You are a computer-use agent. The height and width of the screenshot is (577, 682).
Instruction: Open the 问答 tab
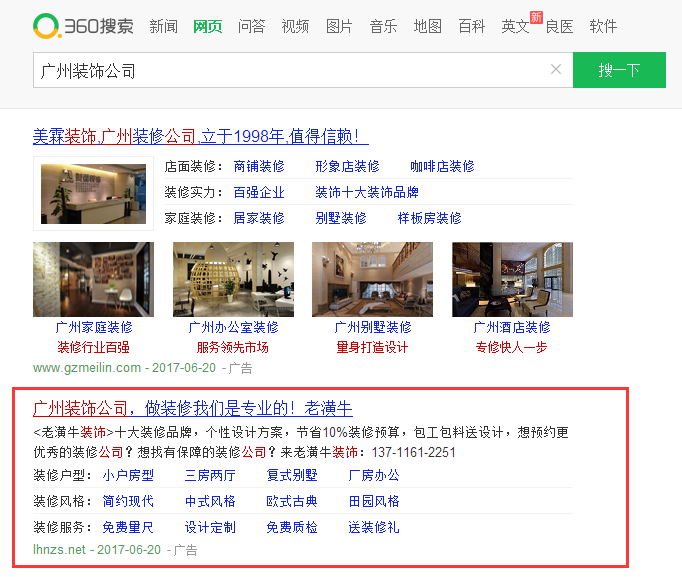[252, 26]
